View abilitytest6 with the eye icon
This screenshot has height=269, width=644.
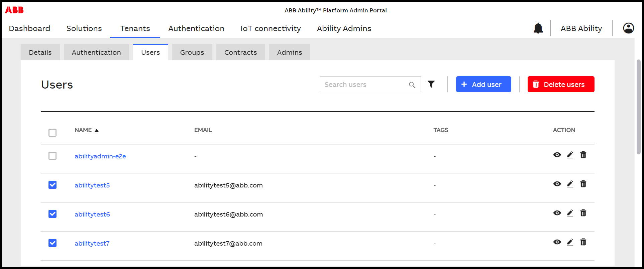[x=557, y=213]
